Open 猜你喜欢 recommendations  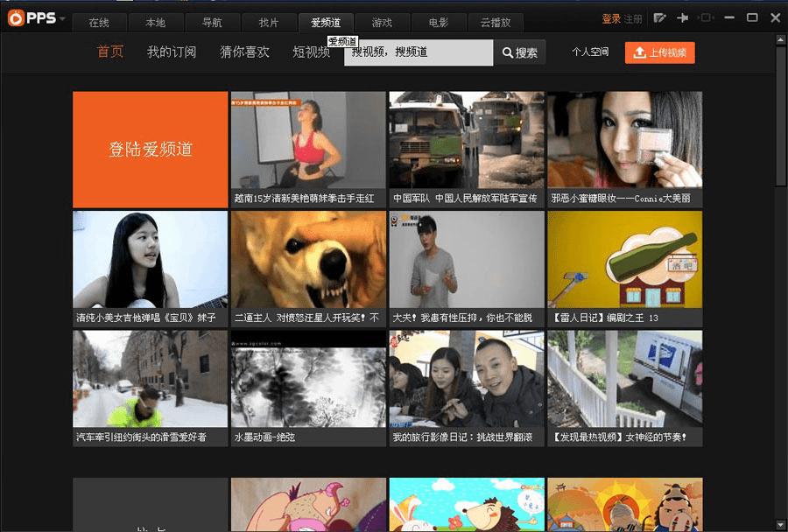(244, 52)
